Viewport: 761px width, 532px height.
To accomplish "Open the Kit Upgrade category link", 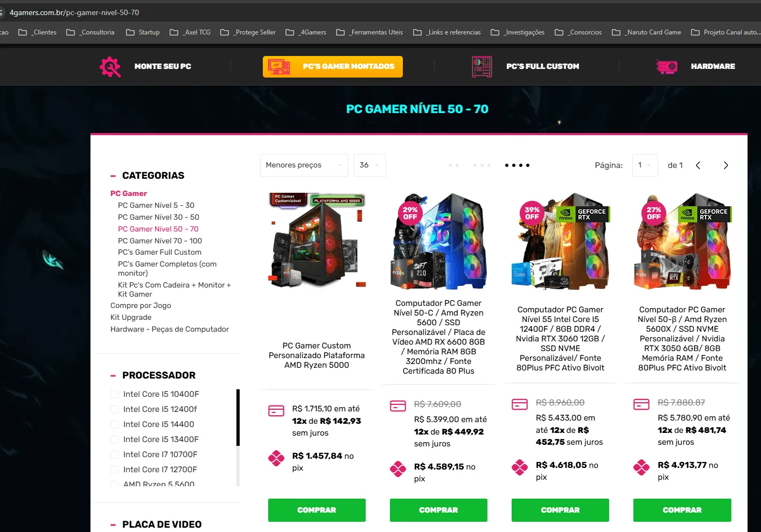I will (131, 317).
